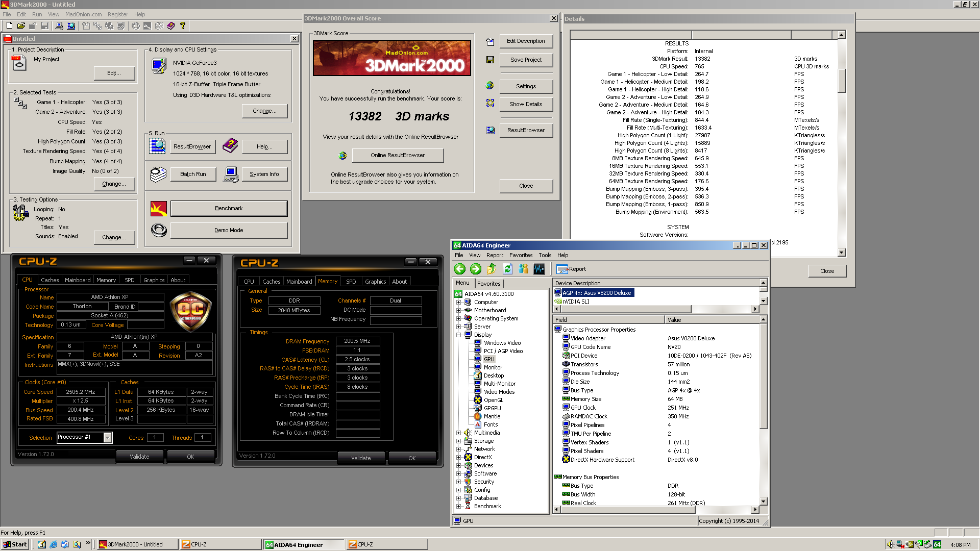Viewport: 980px width, 551px height.
Task: Switch to 3DMark2000 taskbar button
Action: pos(138,544)
